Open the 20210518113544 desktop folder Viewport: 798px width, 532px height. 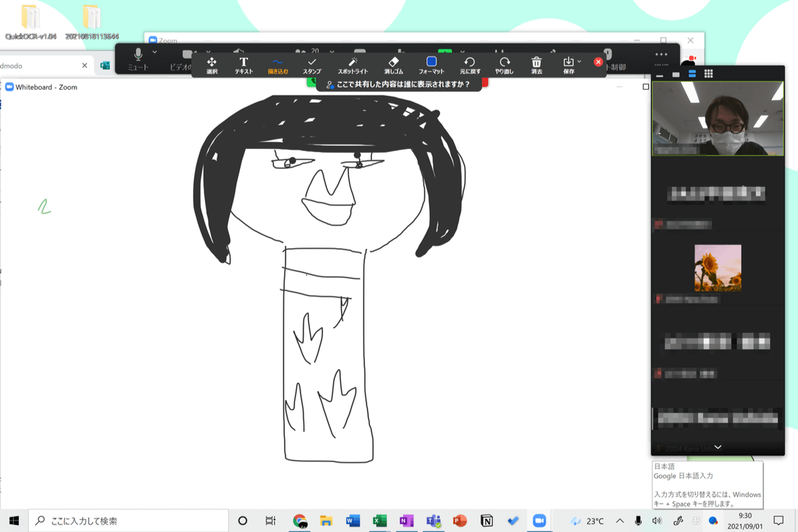92,22
